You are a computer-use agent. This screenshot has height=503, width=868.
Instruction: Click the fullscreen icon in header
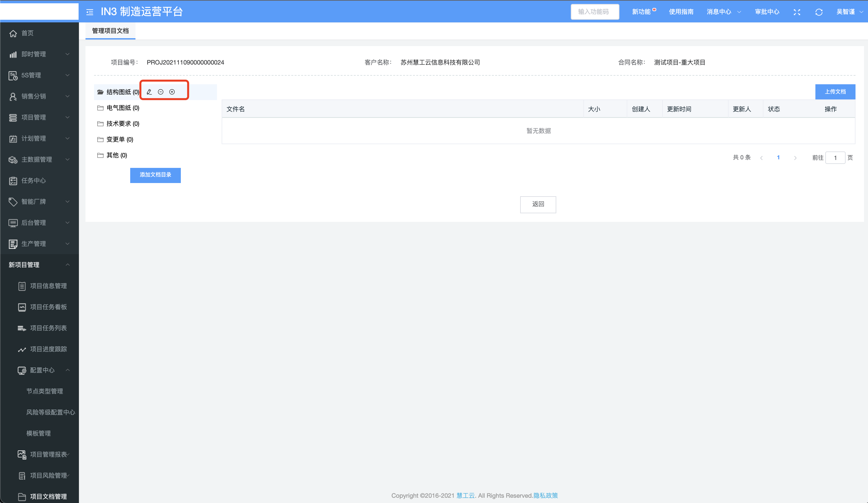tap(797, 12)
